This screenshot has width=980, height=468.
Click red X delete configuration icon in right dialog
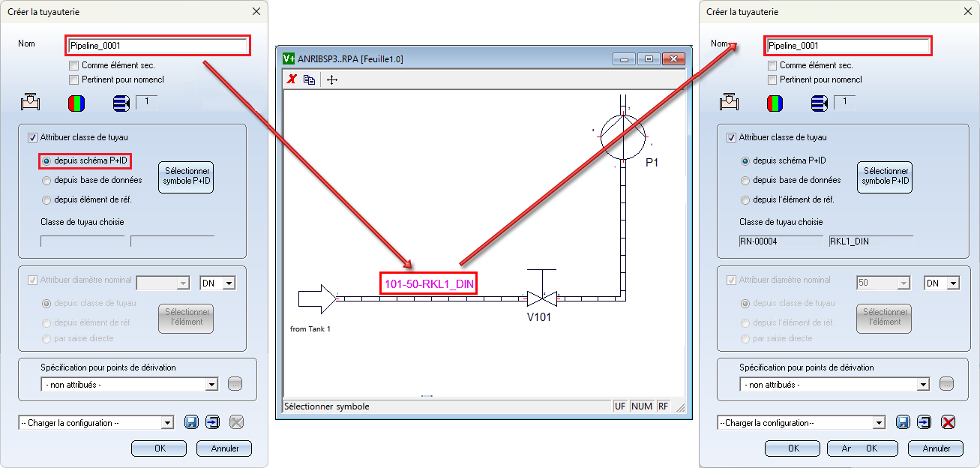click(948, 422)
